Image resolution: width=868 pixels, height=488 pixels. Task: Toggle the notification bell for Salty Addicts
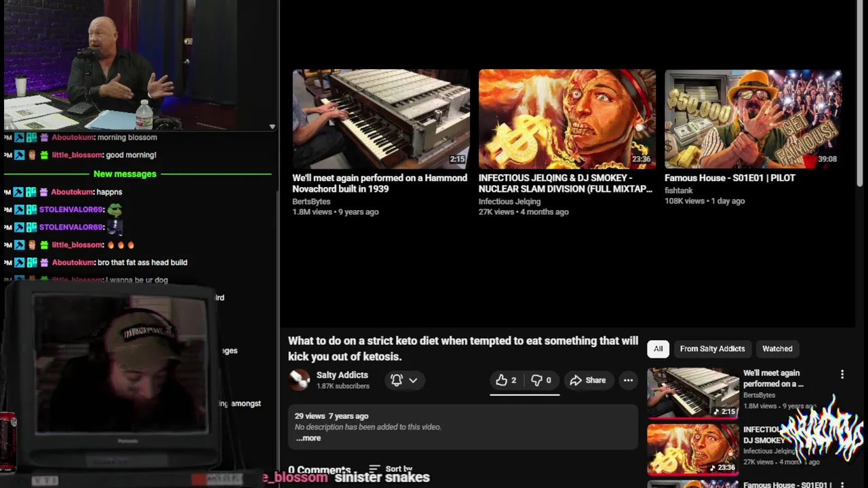point(397,380)
